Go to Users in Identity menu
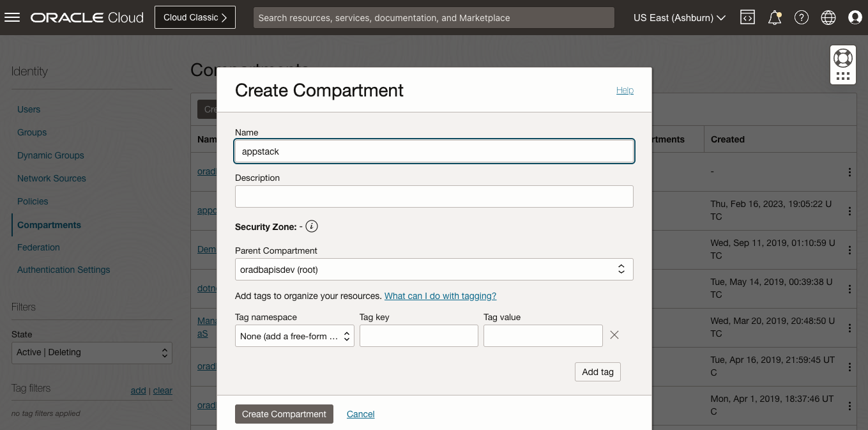 tap(29, 109)
